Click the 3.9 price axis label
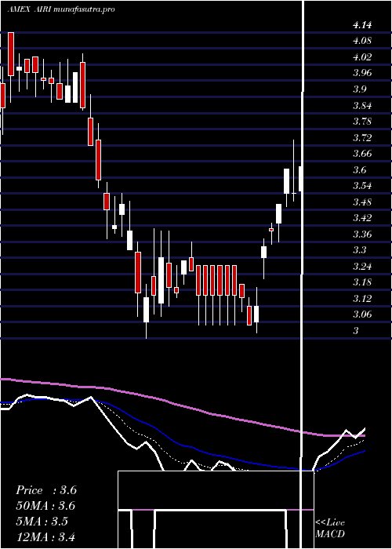 click(x=360, y=89)
